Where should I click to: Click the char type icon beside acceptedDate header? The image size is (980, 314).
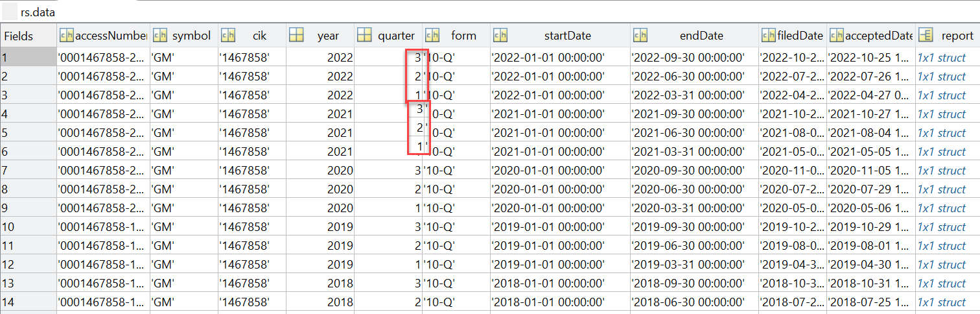(837, 36)
